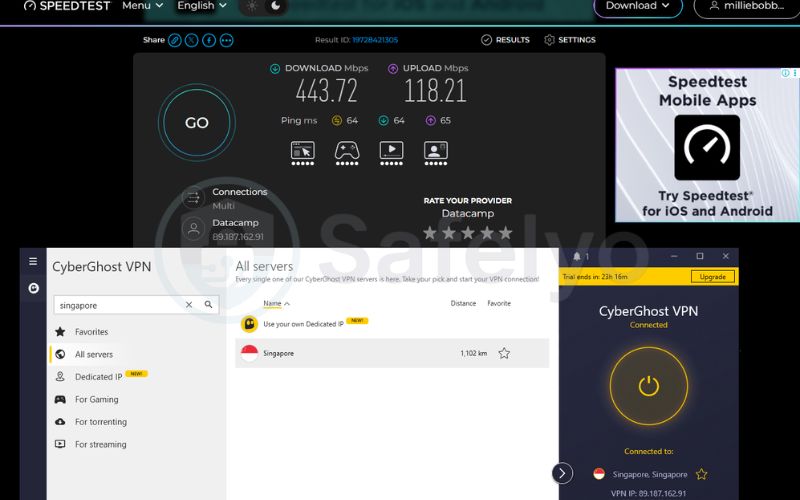The image size is (800, 500).
Task: Click the upload arrow icon
Action: 393,68
